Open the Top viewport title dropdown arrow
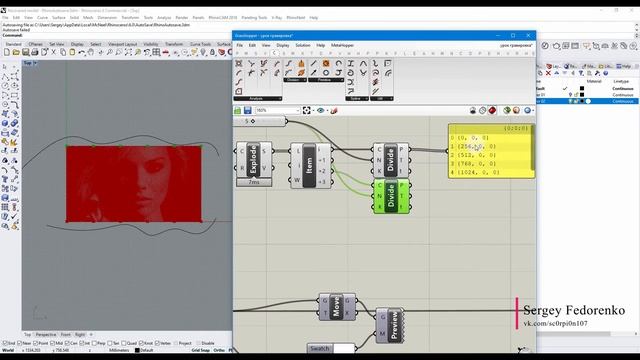 pos(35,63)
